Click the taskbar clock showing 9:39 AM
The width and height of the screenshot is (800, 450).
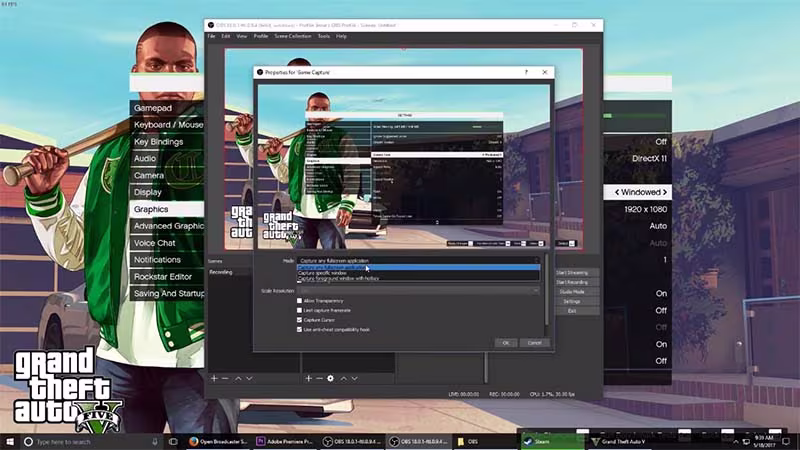764,441
